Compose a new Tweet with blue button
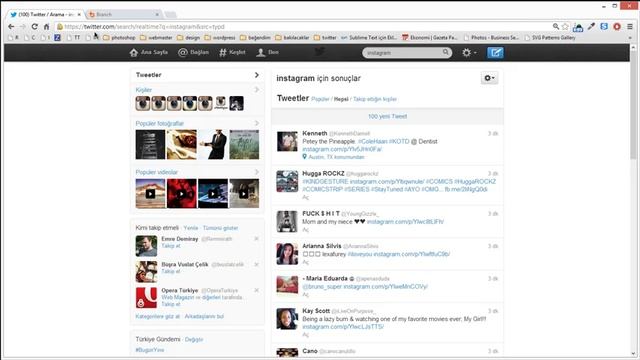 495,53
